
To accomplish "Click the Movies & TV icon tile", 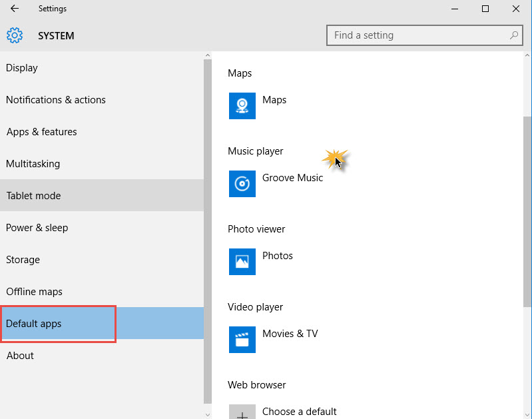I will point(242,340).
